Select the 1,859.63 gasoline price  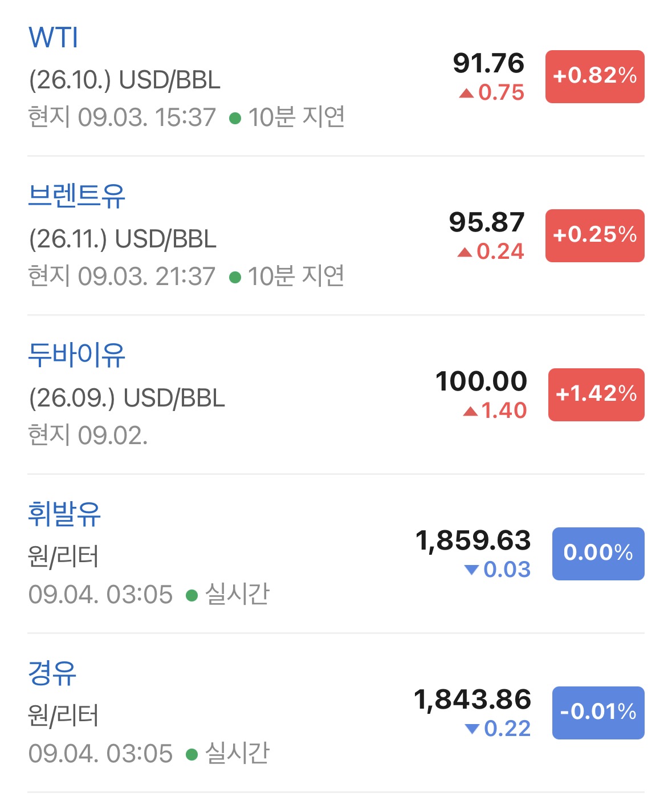click(473, 541)
